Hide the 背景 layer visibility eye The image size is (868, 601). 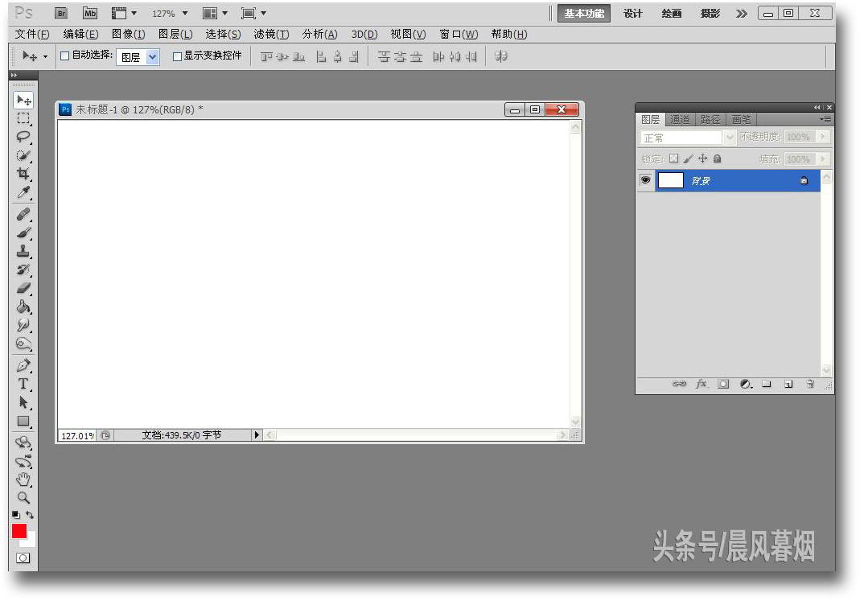pyautogui.click(x=645, y=180)
